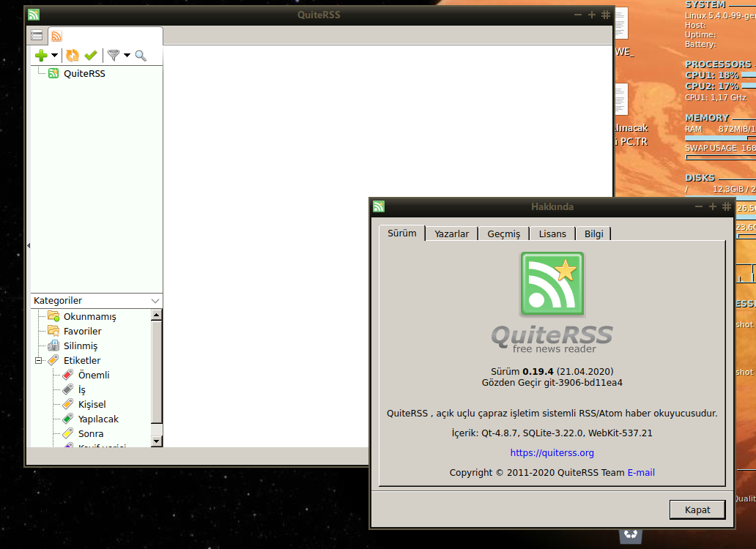Screen dimensions: 756x549
Task: Click the Etiketler tag icon
Action: [x=53, y=359]
